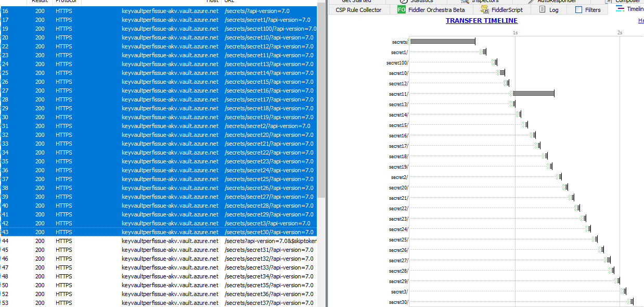Select session 52 for /secrets/secret36/
Image resolution: width=644 pixels, height=307 pixels.
(x=158, y=294)
